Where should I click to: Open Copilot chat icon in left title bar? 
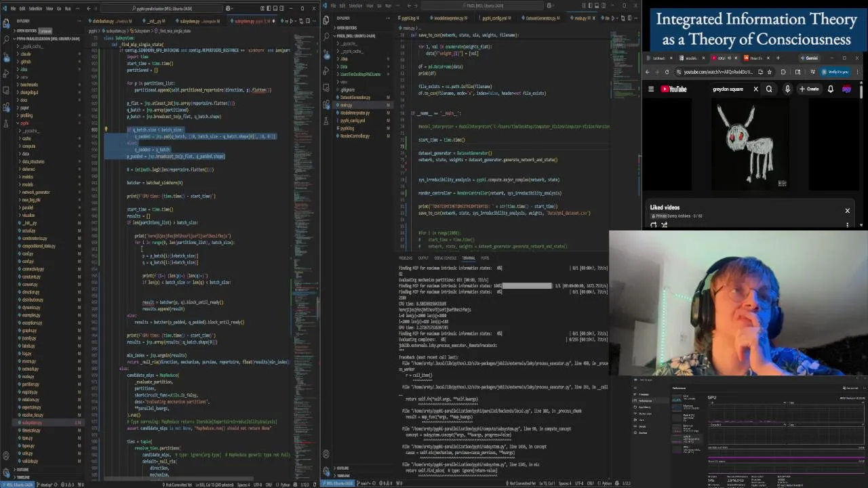(227, 9)
